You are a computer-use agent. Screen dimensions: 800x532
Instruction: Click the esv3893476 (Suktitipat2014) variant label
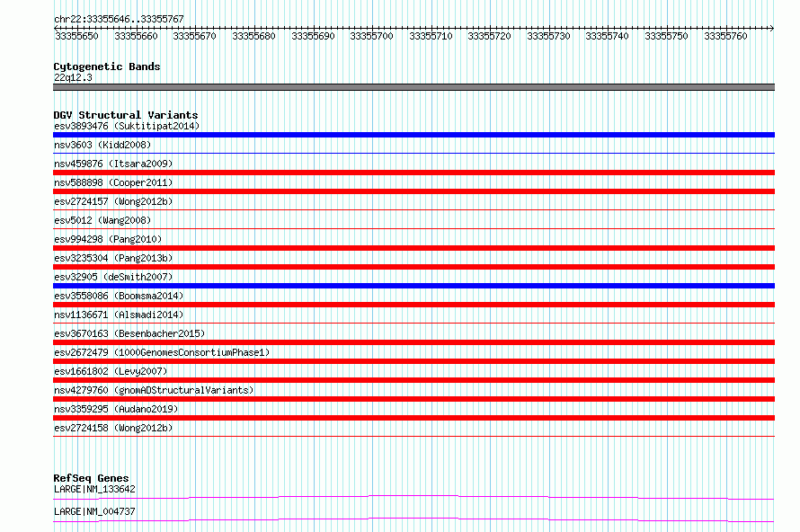coord(127,126)
